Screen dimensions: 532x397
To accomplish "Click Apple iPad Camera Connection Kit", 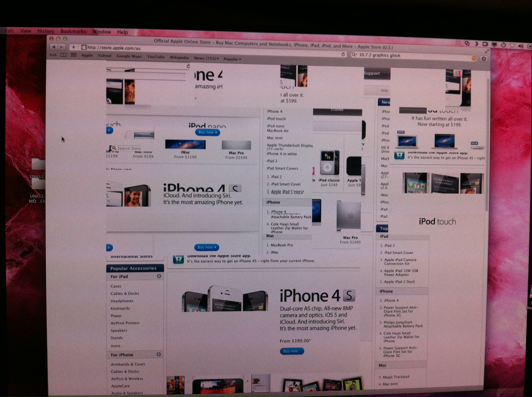I will (x=400, y=262).
